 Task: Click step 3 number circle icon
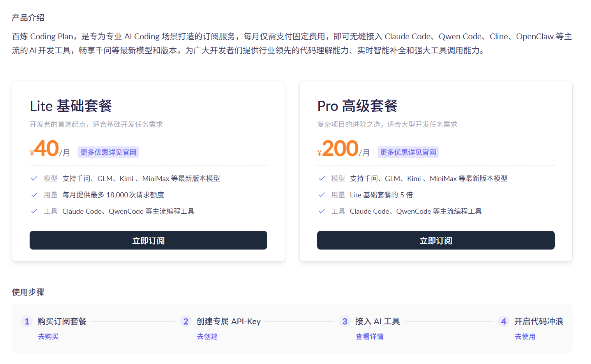345,321
